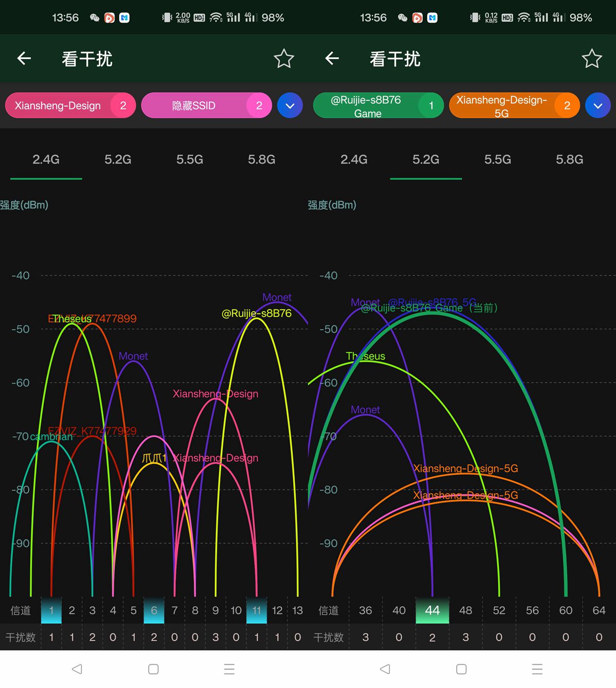616x688 pixels.
Task: Switch to 5.5G tab on right screen
Action: point(498,159)
